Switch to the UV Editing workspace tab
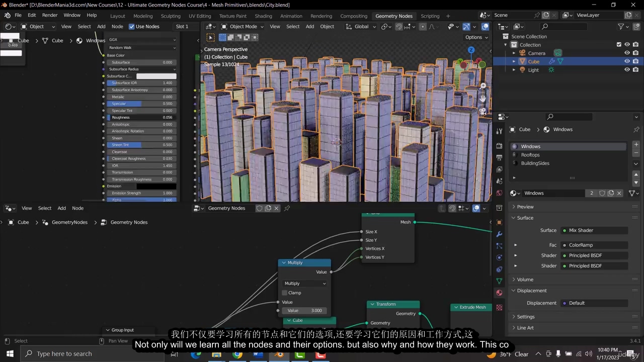 click(200, 16)
